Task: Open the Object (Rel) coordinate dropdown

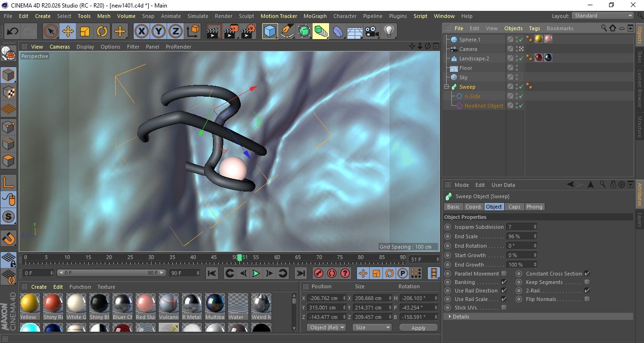Action: (326, 327)
